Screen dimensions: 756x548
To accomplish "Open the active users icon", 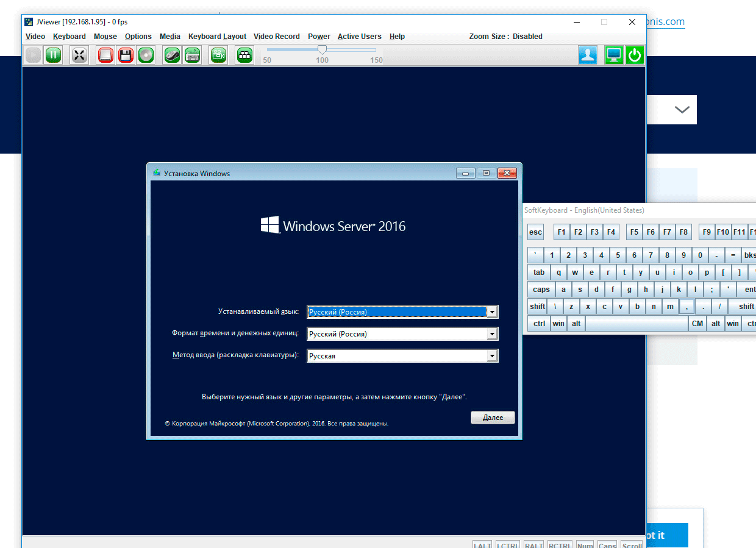I will [588, 55].
